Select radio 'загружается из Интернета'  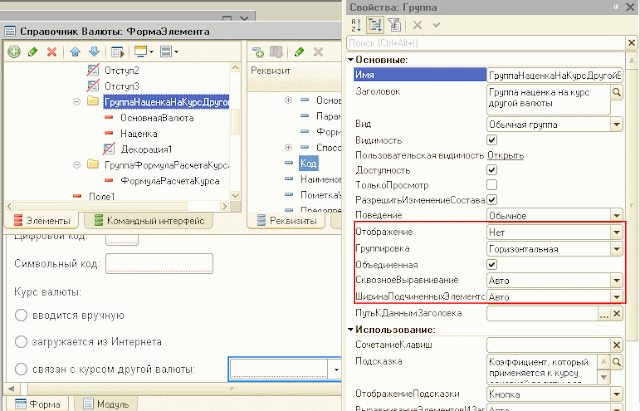coord(21,342)
